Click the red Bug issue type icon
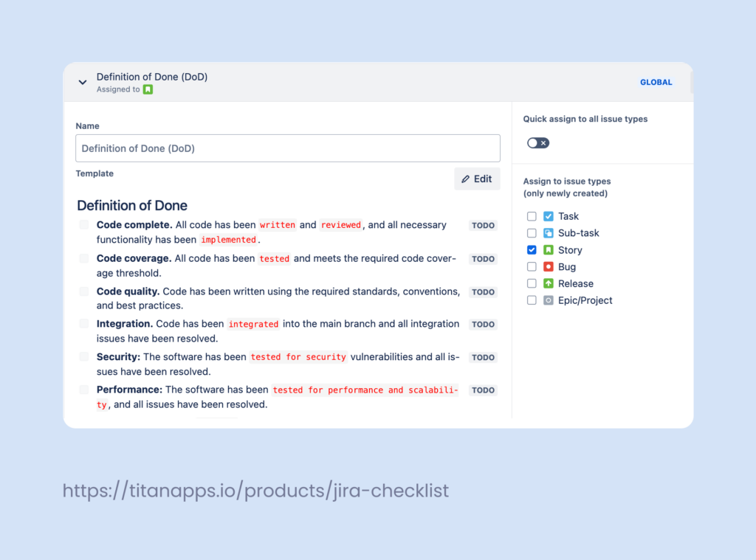 pos(549,266)
